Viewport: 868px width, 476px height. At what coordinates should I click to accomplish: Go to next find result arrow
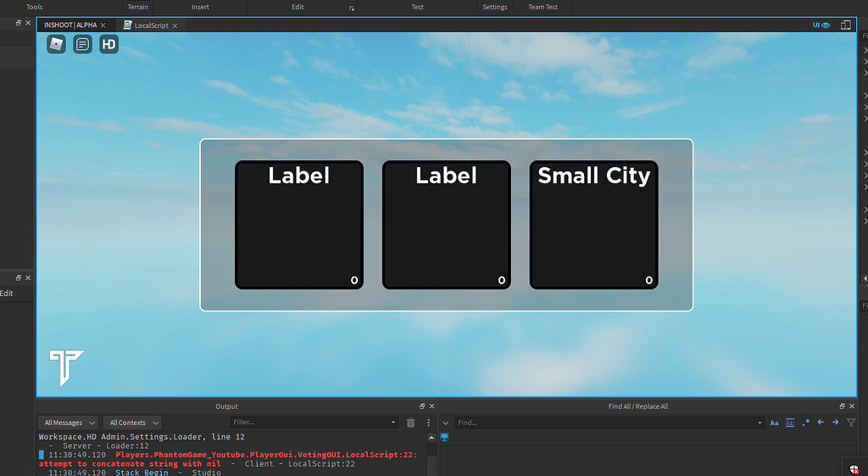click(836, 423)
